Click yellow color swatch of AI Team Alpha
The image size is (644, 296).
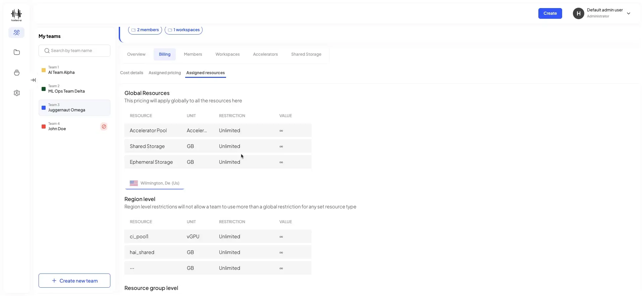(x=44, y=70)
